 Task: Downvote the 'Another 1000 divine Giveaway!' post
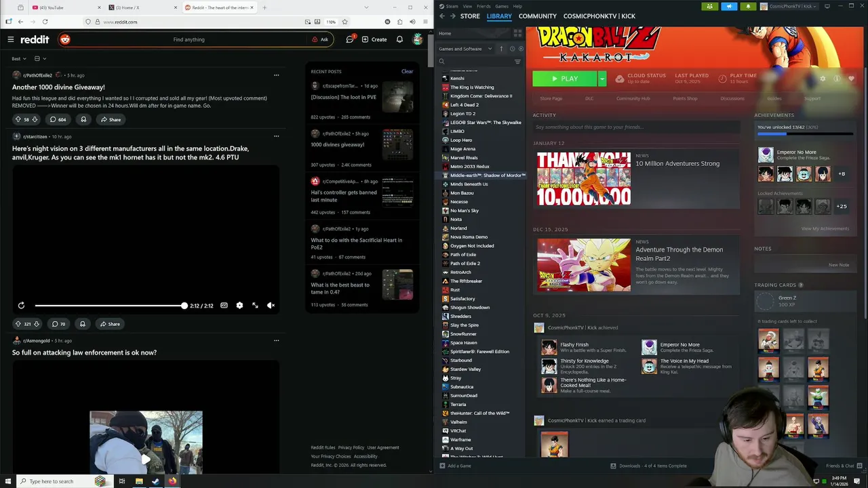point(35,119)
